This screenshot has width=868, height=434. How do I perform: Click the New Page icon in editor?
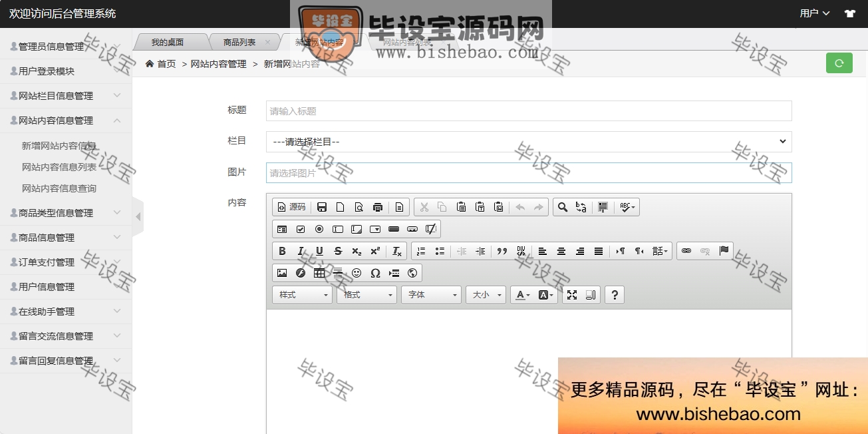[x=341, y=207]
